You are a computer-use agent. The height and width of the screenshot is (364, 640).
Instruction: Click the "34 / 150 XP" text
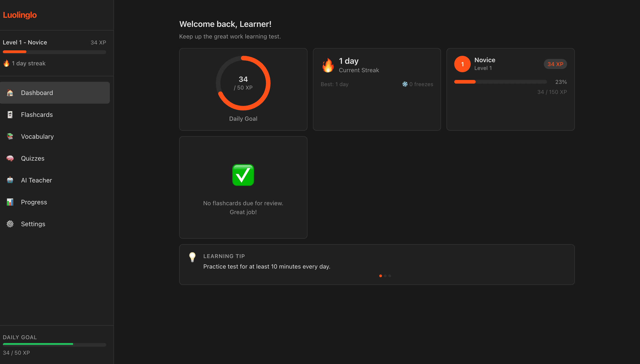(552, 92)
